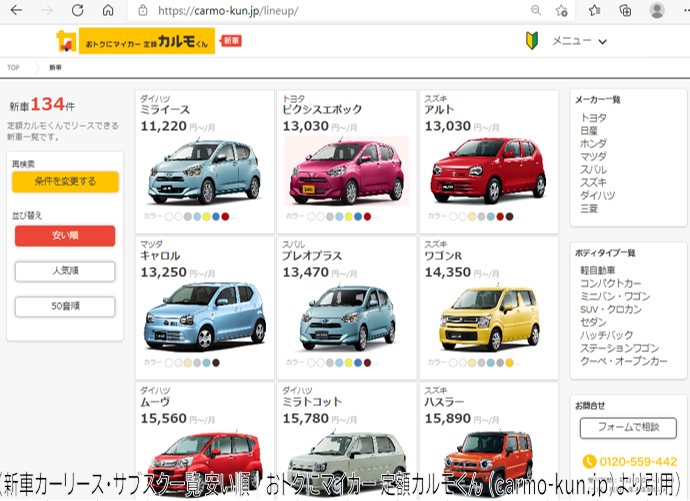This screenshot has height=501, width=690.
Task: Click the red 新車 badge
Action: [x=231, y=41]
